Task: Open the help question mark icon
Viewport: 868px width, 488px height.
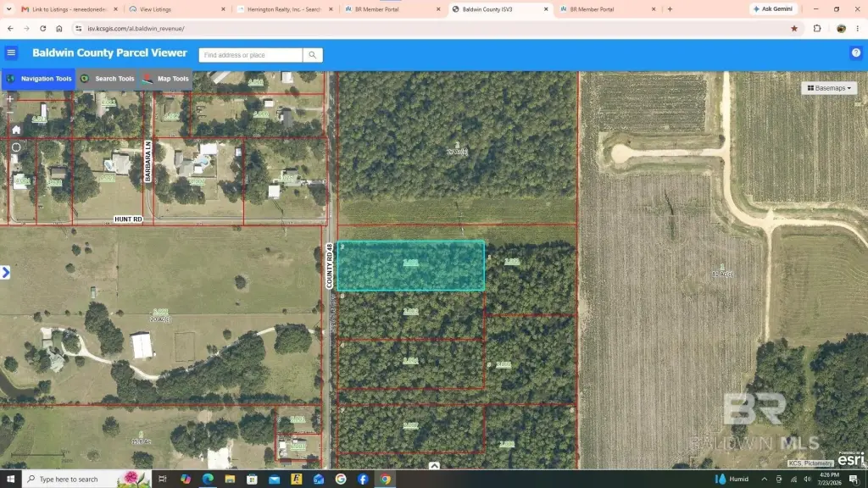Action: coord(856,53)
